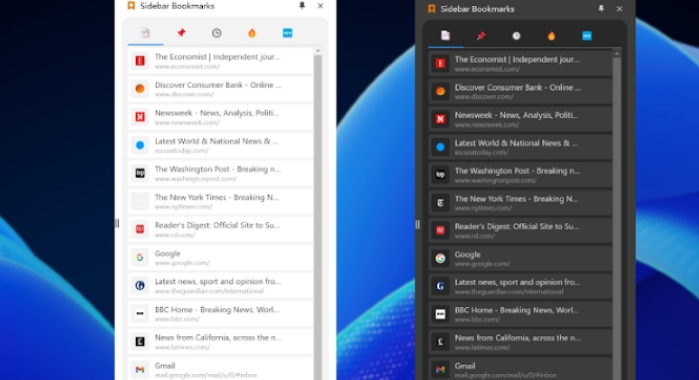
Task: Select "Gmail" title in dark sidebar
Action: click(x=465, y=366)
